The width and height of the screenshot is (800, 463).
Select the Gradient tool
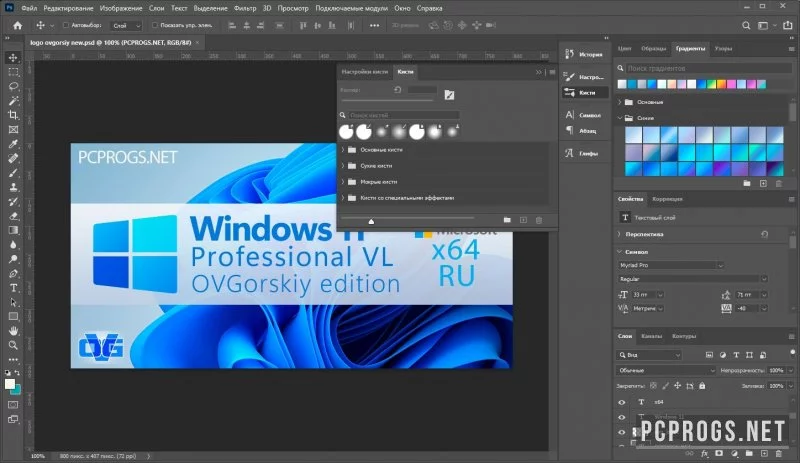tap(13, 230)
